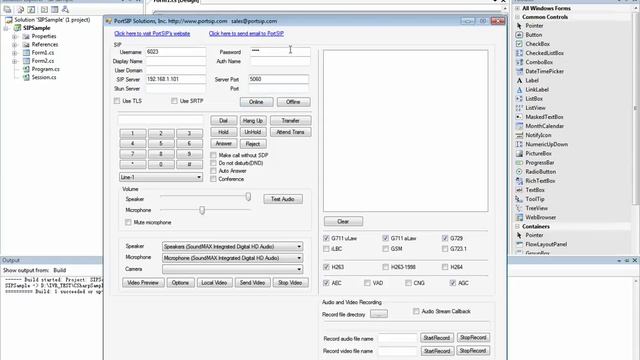The width and height of the screenshot is (640, 360).
Task: Open the Line-1 dropdown
Action: tap(199, 178)
